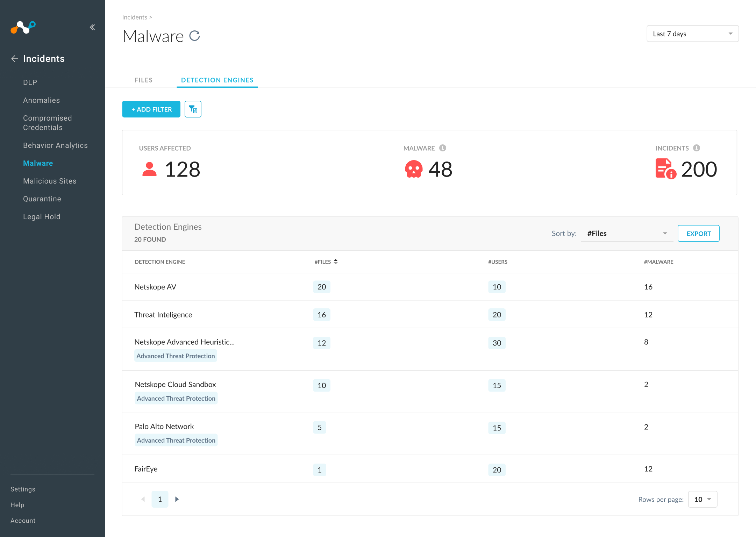Viewport: 756px width, 537px height.
Task: Click the Netskope logo
Action: (x=23, y=28)
